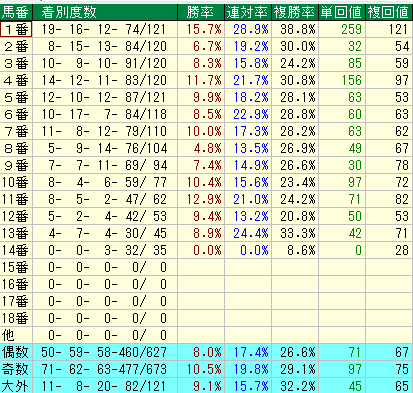Select the 6番 row label

point(16,114)
